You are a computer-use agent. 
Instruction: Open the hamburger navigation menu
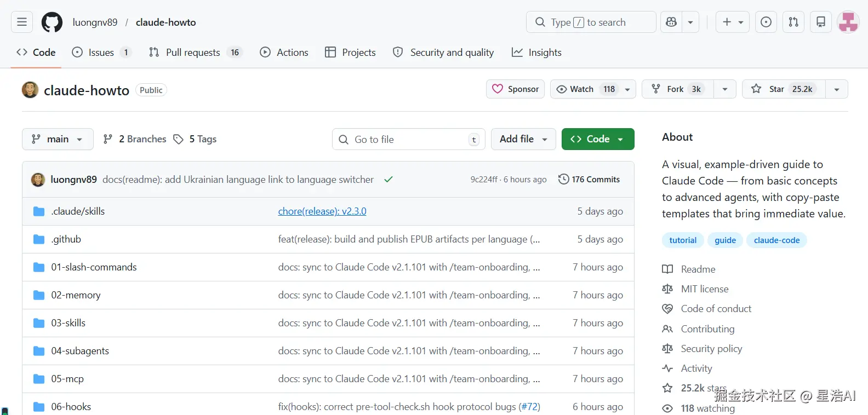22,22
